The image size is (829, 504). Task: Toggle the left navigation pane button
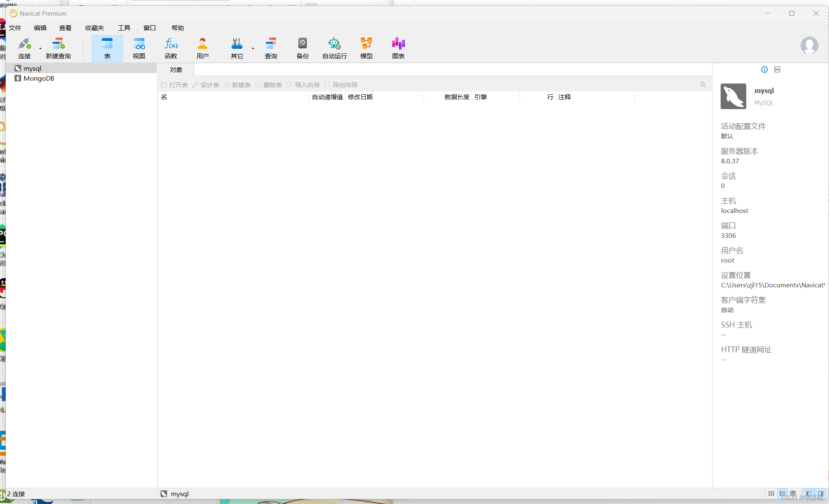809,493
